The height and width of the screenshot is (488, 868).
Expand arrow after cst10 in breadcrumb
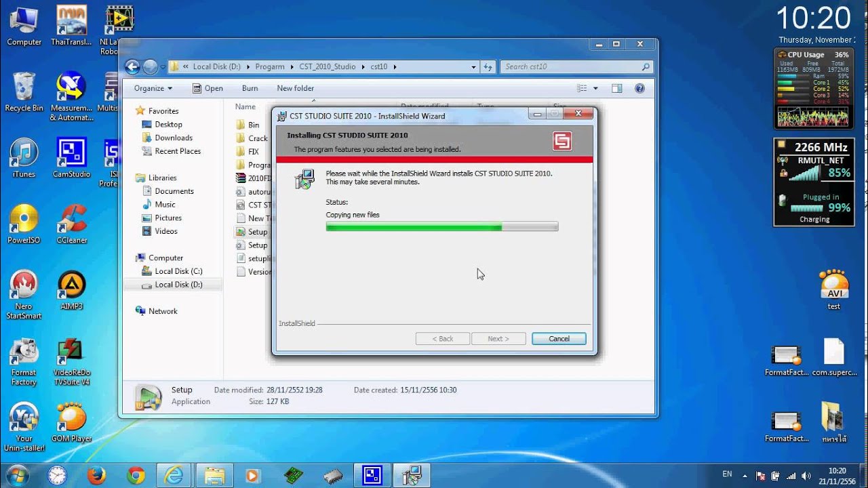(395, 66)
